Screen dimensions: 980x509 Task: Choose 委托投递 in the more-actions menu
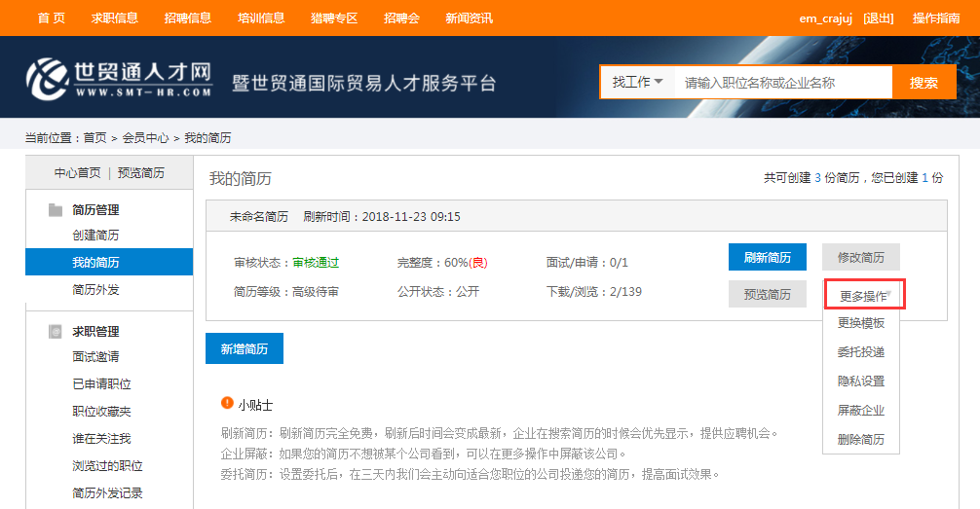(860, 352)
